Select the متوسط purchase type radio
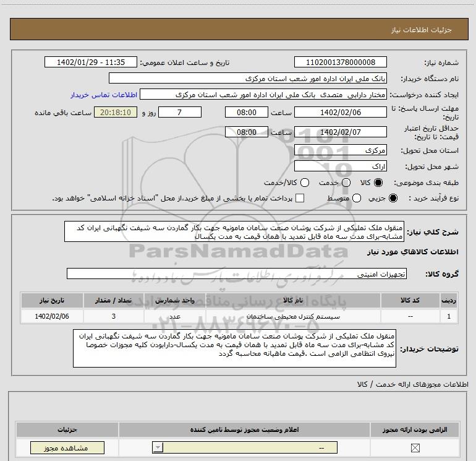476x461 pixels. click(x=357, y=198)
